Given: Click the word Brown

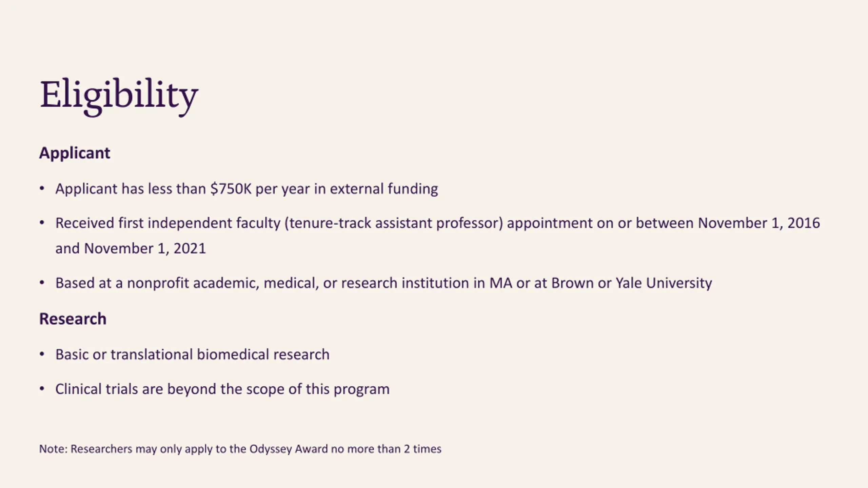Looking at the screenshot, I should click(x=572, y=283).
